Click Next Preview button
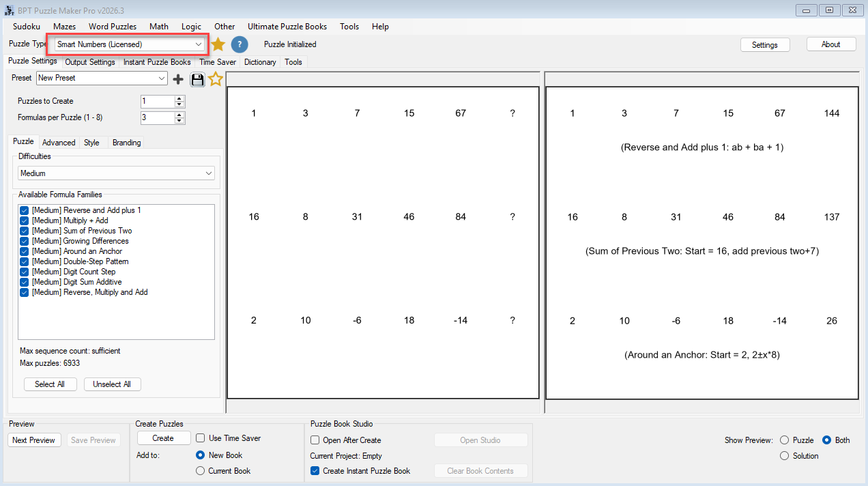 pos(33,440)
